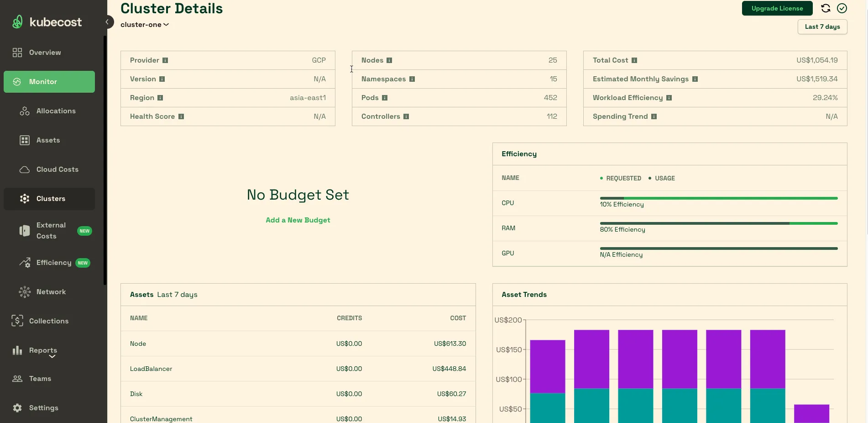Image resolution: width=868 pixels, height=423 pixels.
Task: Open info icon next to Controllers
Action: click(x=406, y=116)
